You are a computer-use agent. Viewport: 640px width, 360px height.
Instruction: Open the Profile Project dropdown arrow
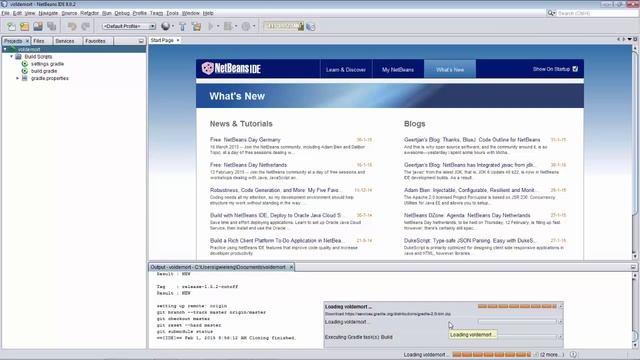(253, 27)
